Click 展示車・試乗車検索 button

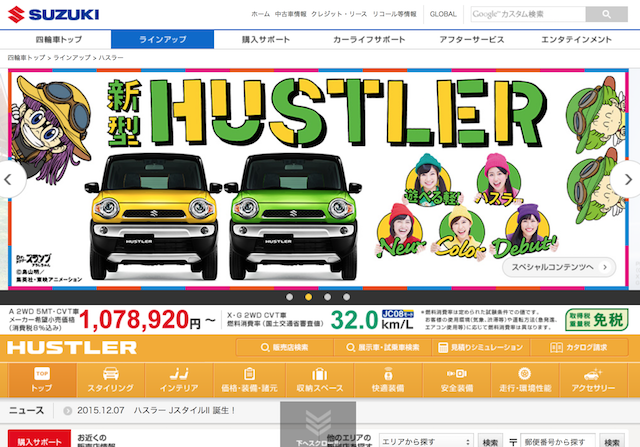tap(383, 347)
